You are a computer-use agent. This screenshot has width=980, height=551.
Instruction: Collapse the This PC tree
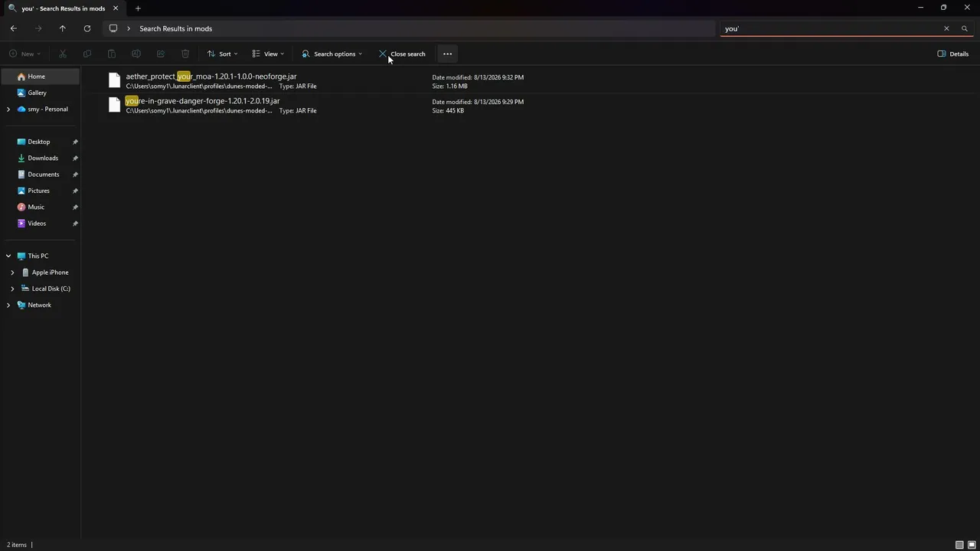tap(8, 256)
